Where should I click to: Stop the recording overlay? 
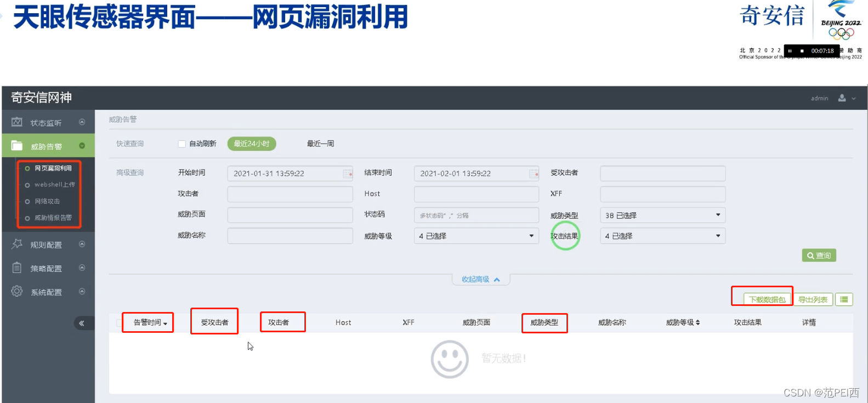(x=802, y=51)
